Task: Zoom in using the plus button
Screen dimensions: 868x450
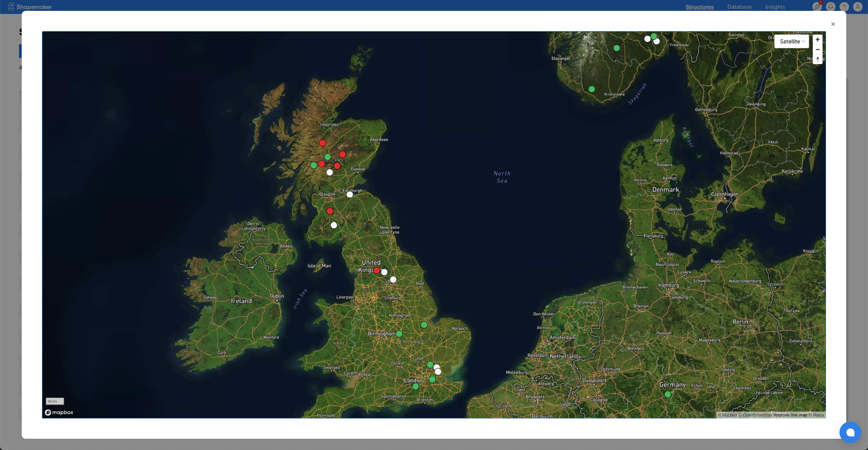Action: click(x=817, y=40)
